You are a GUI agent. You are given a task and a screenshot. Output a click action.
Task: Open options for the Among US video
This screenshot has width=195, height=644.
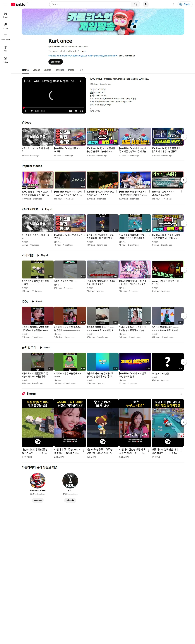(181, 281)
